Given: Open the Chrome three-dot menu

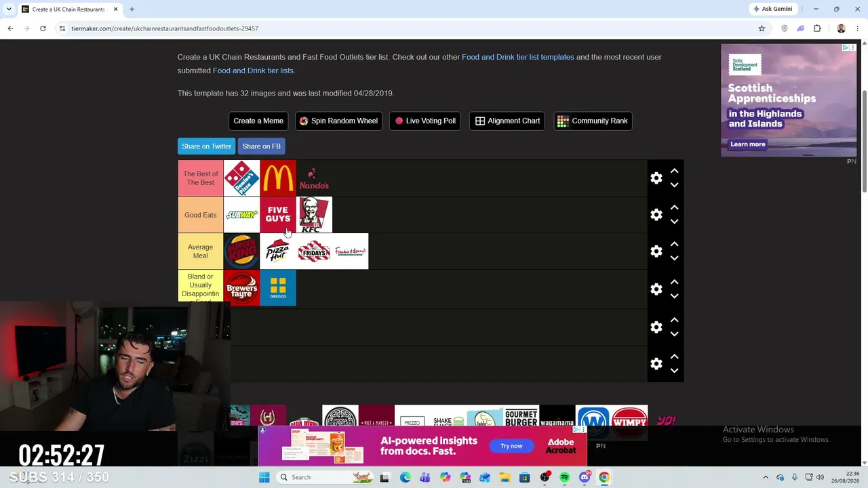Looking at the screenshot, I should 857,28.
